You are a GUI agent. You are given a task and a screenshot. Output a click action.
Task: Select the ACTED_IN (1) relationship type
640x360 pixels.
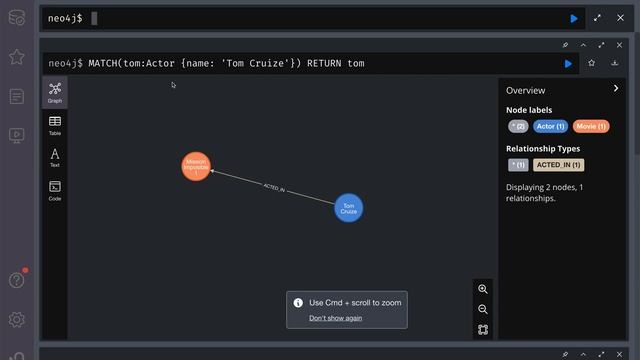tap(558, 165)
